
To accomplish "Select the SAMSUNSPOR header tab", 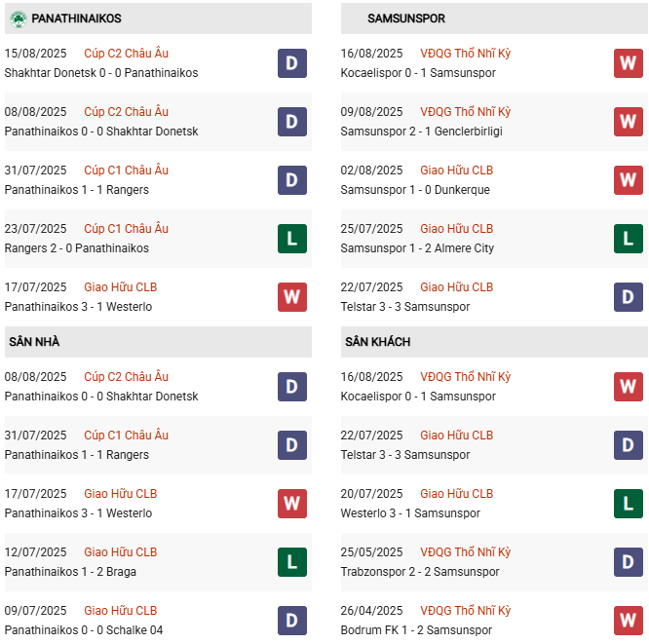I will [x=406, y=19].
